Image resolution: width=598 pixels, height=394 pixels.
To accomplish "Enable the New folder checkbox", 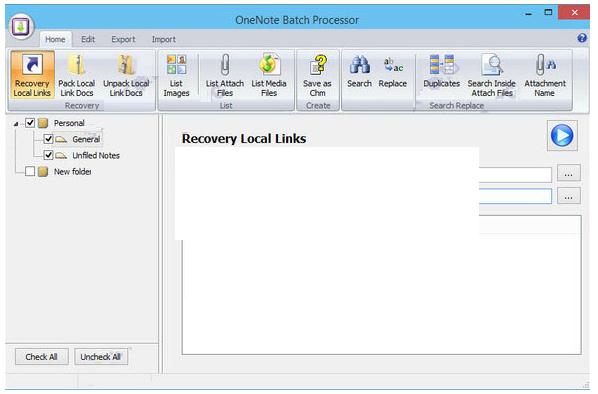I will pyautogui.click(x=30, y=172).
